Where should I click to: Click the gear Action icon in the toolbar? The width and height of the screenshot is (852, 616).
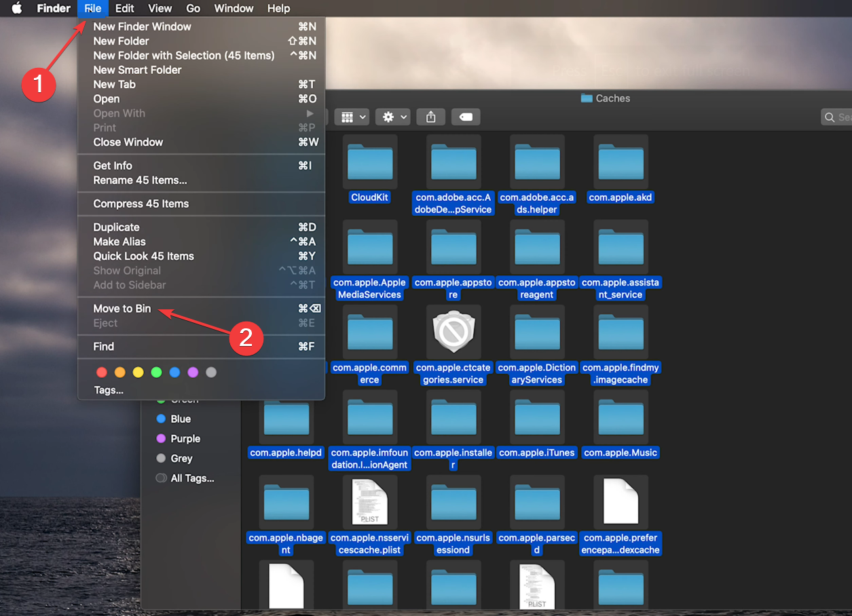tap(387, 117)
